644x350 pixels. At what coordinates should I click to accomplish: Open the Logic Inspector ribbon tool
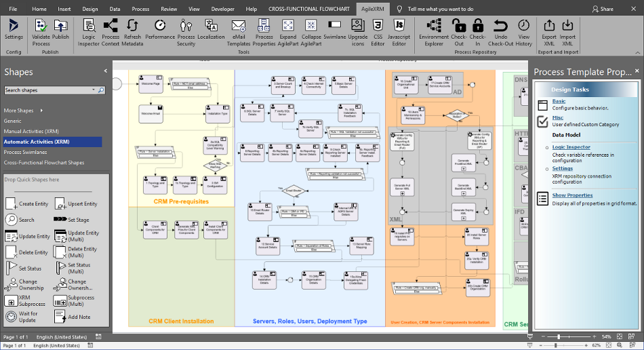pos(89,33)
